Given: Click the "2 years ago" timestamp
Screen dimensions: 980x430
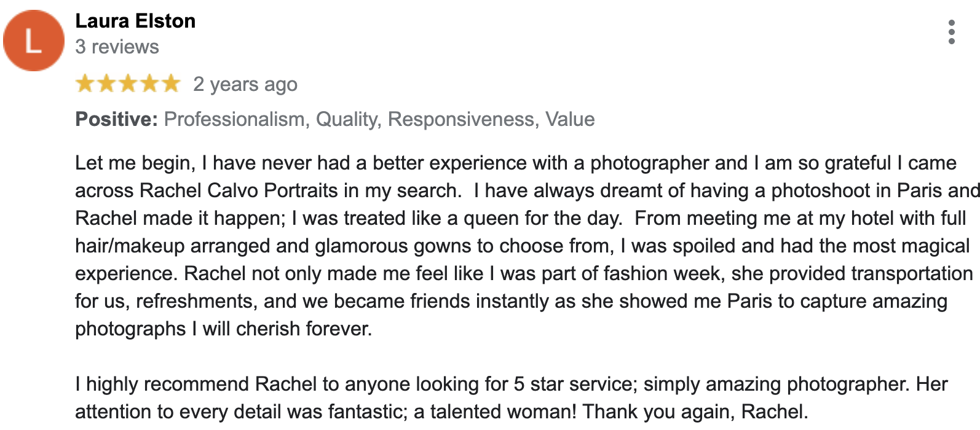Looking at the screenshot, I should click(x=245, y=84).
